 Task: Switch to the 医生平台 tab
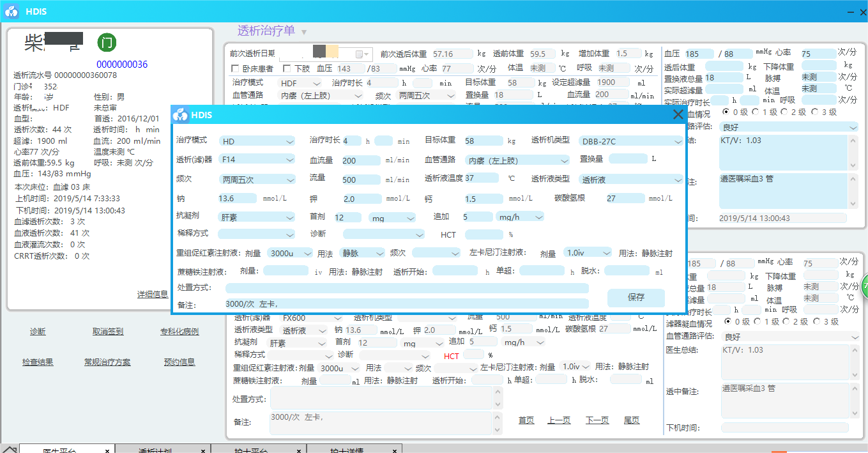click(x=61, y=450)
